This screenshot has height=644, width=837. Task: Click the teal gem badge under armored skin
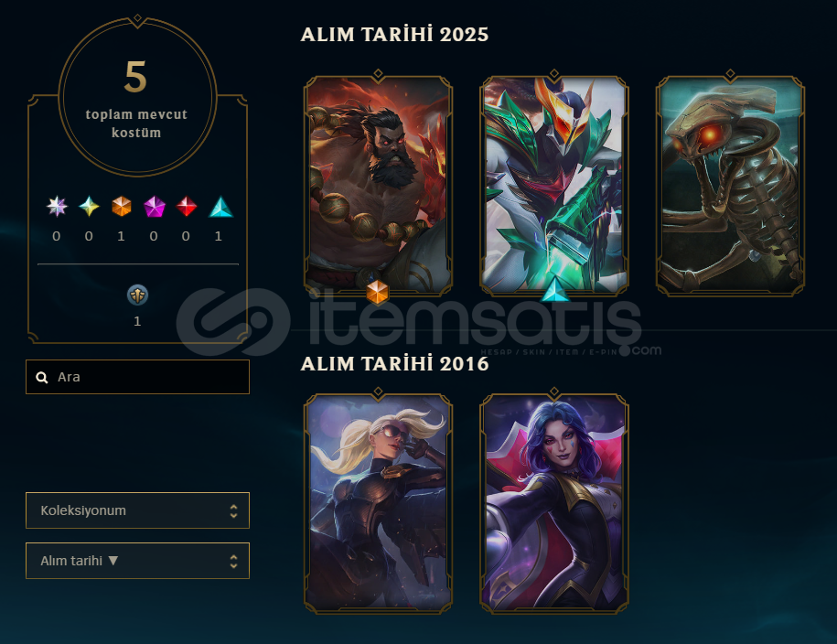pyautogui.click(x=554, y=289)
